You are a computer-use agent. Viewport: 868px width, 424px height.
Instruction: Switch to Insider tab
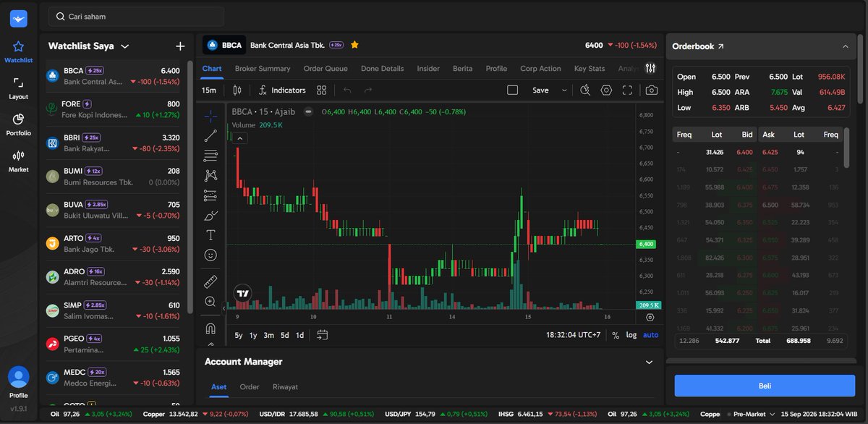(428, 69)
